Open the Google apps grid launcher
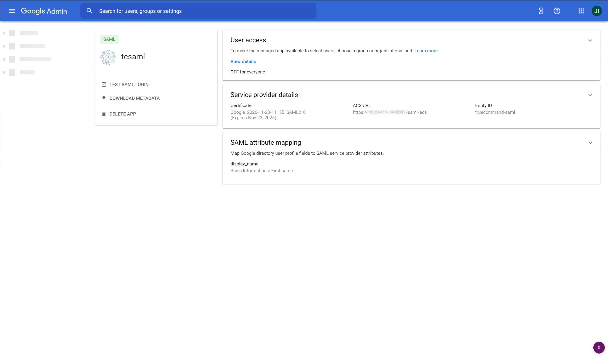 tap(581, 11)
